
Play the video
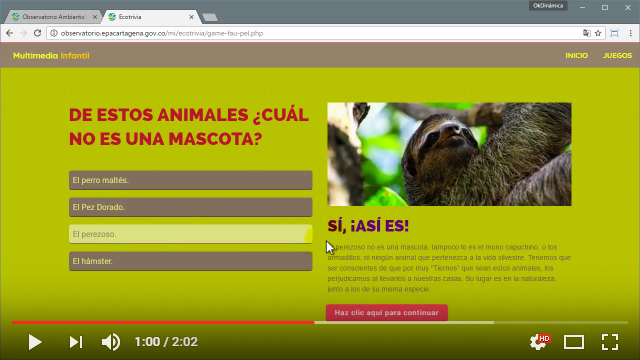coord(35,342)
